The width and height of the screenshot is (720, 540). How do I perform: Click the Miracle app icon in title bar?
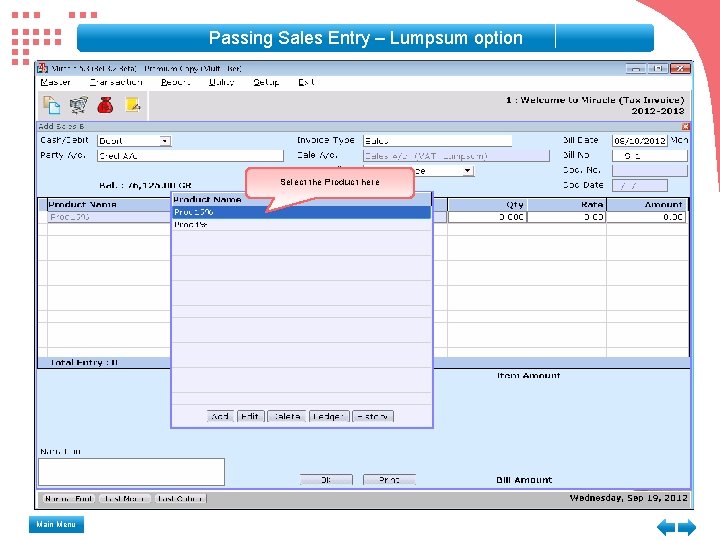[43, 68]
